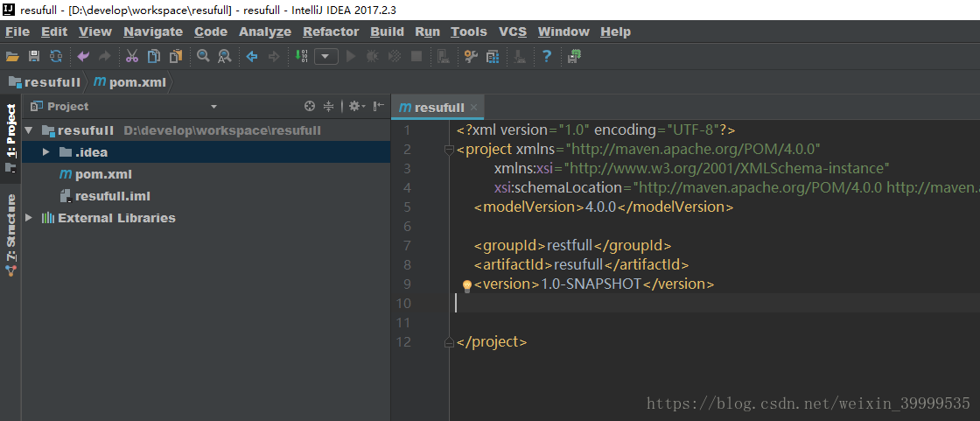This screenshot has width=980, height=421.
Task: Click the modelVersion 4.0.0 line
Action: click(604, 207)
